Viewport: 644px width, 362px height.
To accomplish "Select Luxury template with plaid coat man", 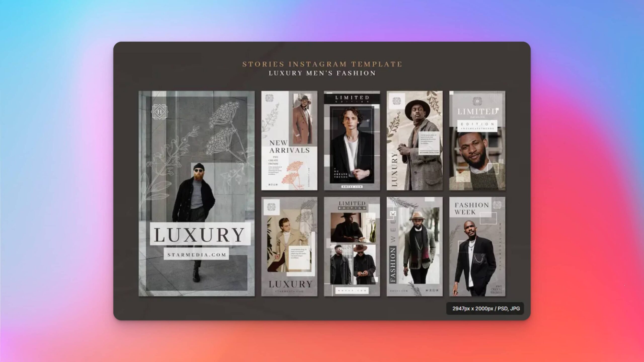I will [x=415, y=141].
